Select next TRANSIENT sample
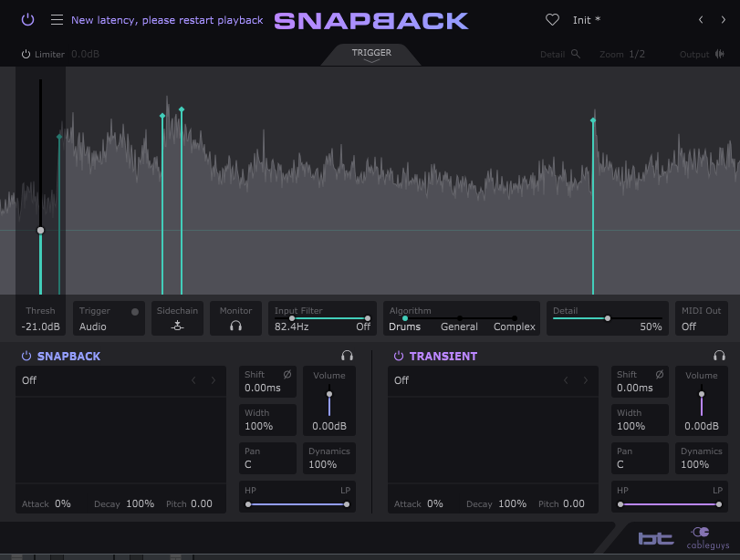Image resolution: width=740 pixels, height=560 pixels. [586, 380]
